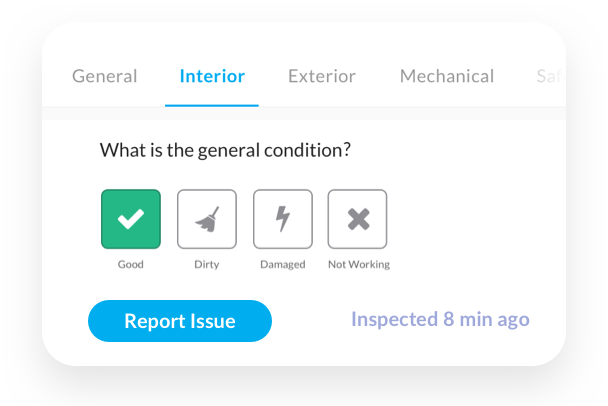Click the "Damaged" label text

point(283,265)
